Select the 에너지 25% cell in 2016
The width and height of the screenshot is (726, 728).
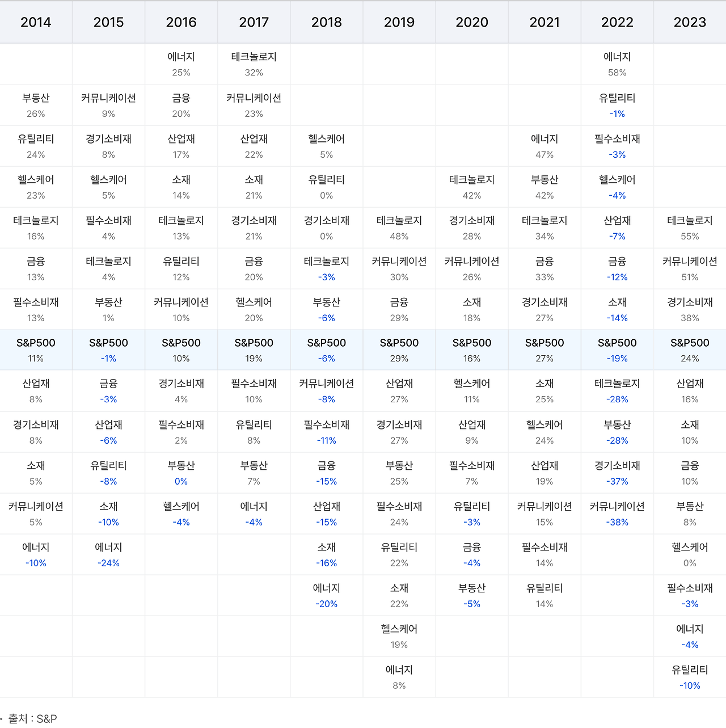tap(181, 64)
